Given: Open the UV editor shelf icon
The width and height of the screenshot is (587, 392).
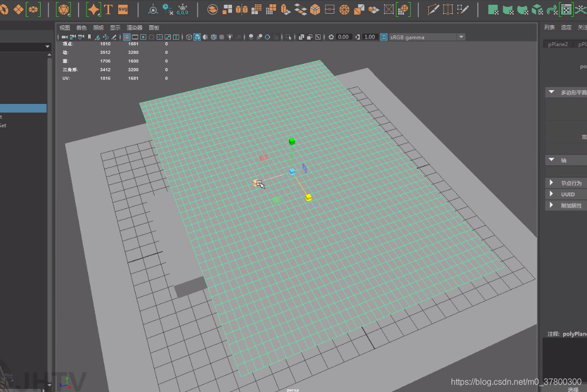Looking at the screenshot, I should pyautogui.click(x=566, y=9).
